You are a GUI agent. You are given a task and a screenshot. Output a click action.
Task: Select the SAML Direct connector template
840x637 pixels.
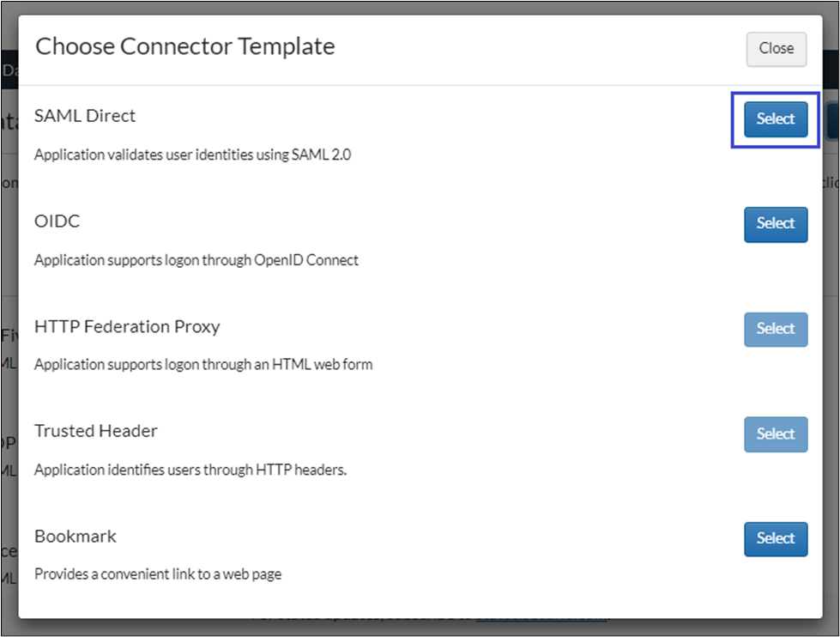(775, 119)
